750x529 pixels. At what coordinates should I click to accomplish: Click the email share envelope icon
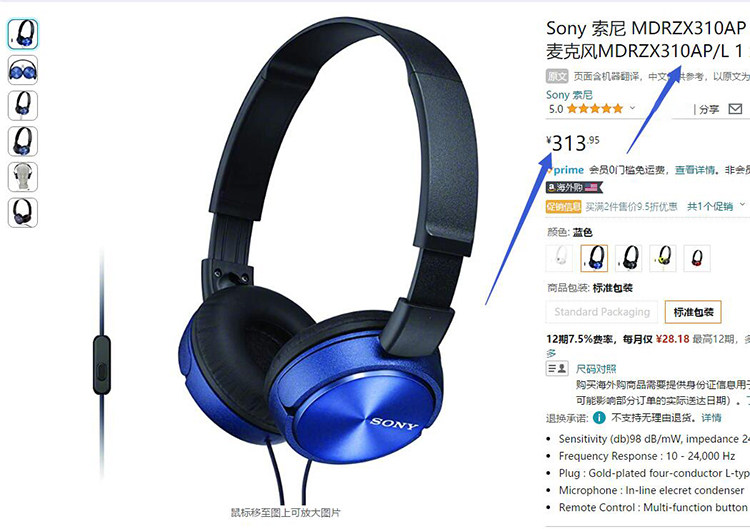pyautogui.click(x=735, y=109)
